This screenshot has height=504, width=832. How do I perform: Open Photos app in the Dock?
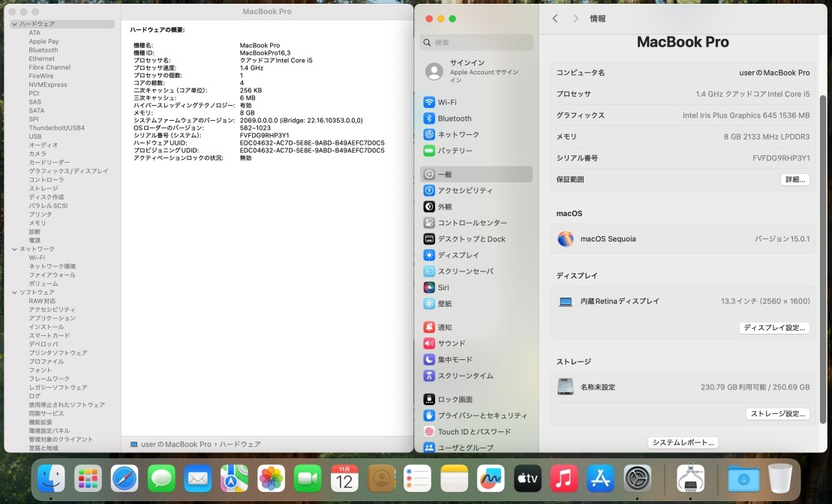coord(271,478)
